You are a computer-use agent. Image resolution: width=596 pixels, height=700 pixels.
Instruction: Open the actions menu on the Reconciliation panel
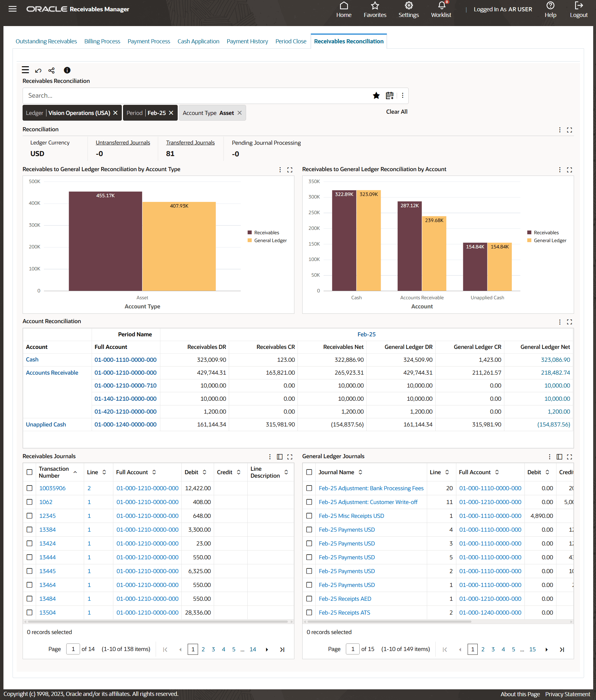pos(560,130)
